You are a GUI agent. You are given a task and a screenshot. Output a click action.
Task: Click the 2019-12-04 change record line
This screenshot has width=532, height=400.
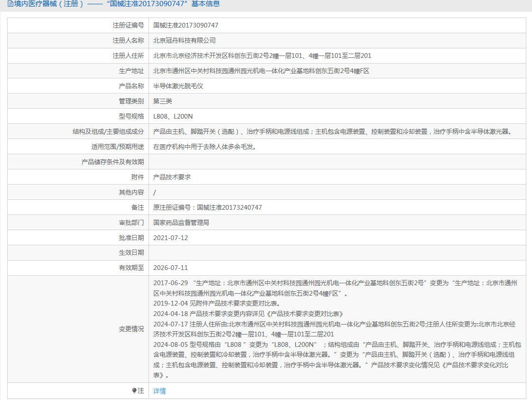click(x=217, y=303)
